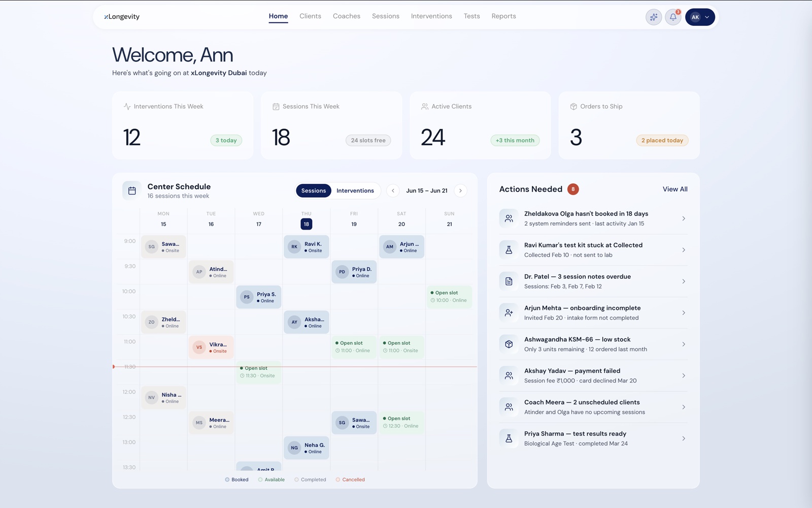Click the Booked legend marker
The width and height of the screenshot is (812, 508).
pos(227,480)
